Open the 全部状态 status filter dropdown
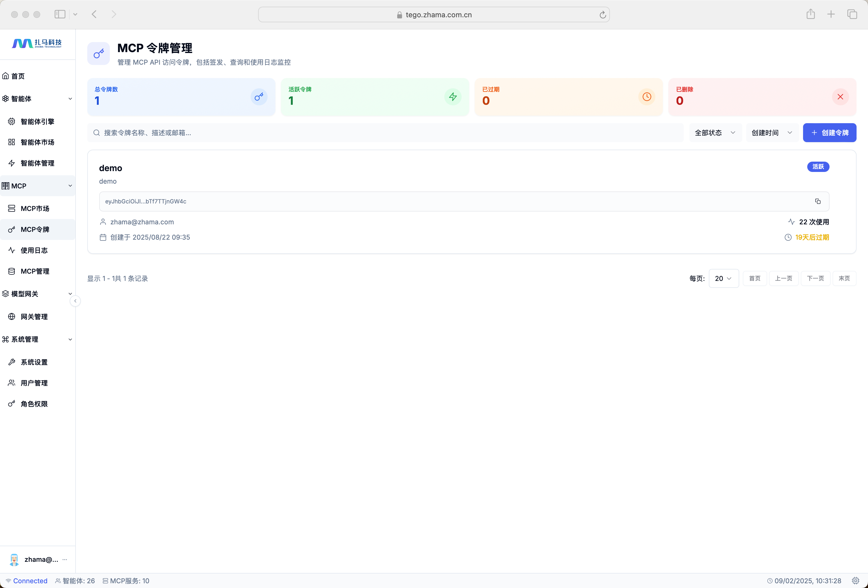The height and width of the screenshot is (588, 868). click(x=715, y=133)
